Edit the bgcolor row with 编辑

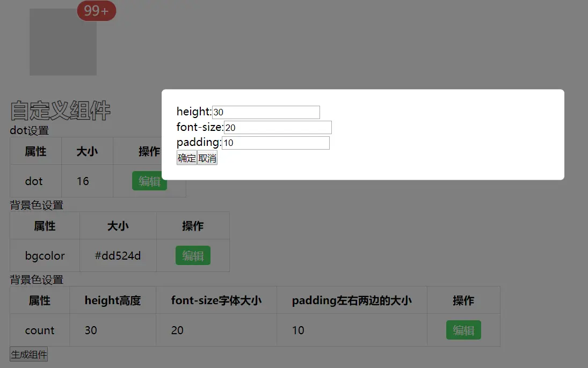point(193,255)
